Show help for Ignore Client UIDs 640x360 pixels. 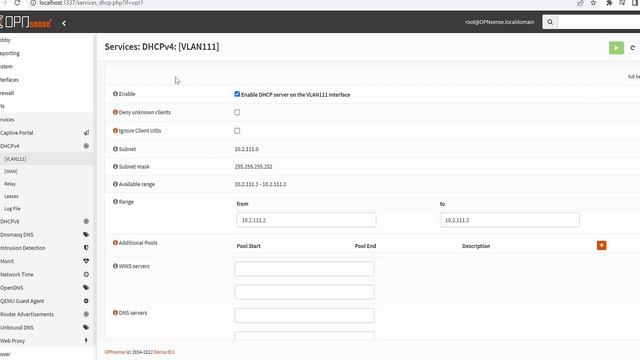[115, 131]
